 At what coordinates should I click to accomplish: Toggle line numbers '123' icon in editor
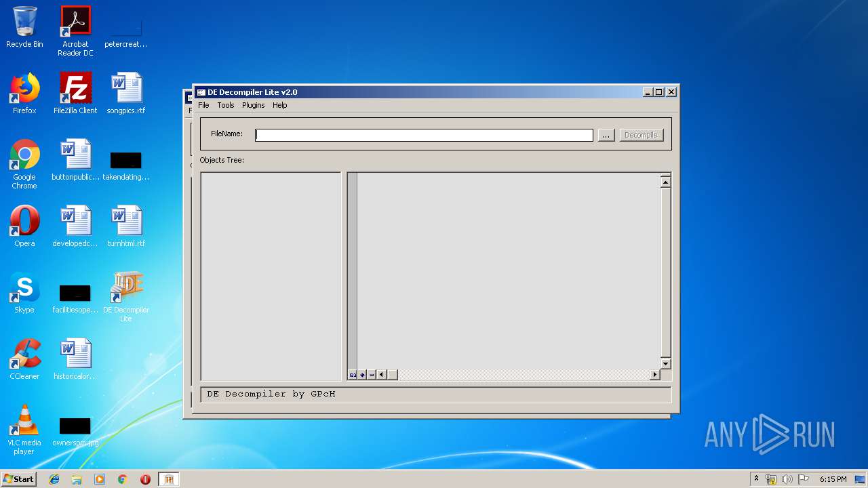(353, 375)
